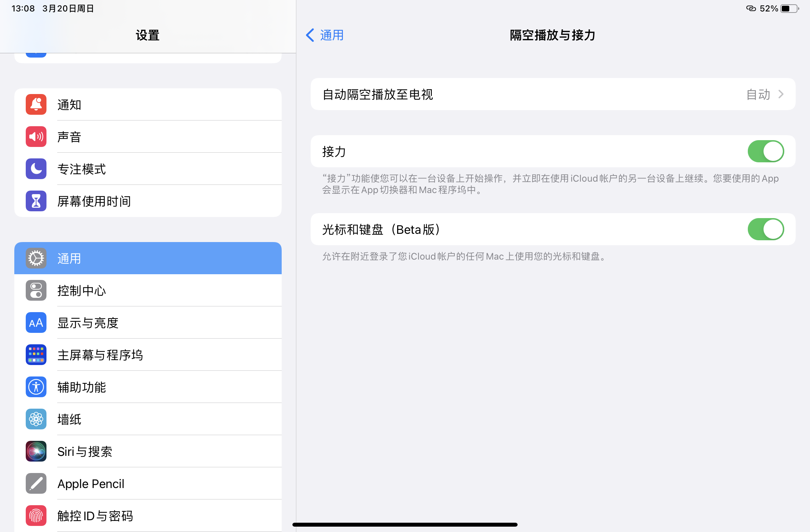
Task: Disable the 光标和键盘 Beta toggle
Action: point(766,229)
